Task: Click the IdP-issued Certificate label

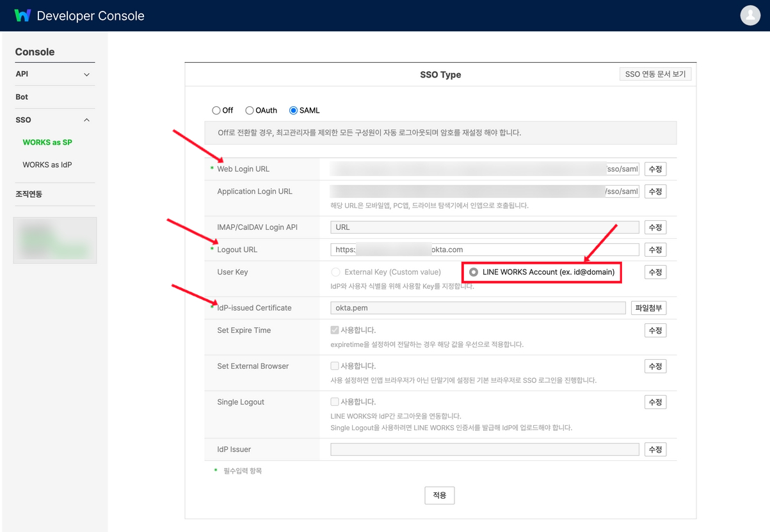Action: 254,308
